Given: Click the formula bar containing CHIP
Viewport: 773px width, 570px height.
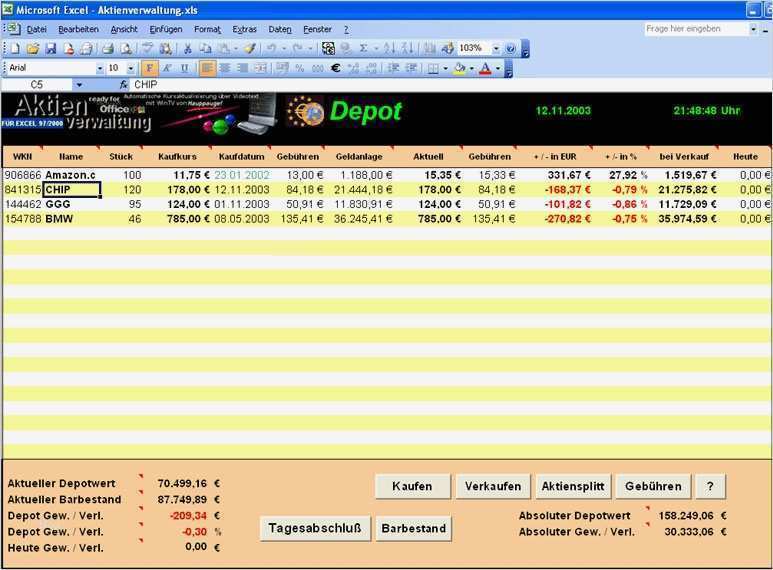Looking at the screenshot, I should pos(451,85).
